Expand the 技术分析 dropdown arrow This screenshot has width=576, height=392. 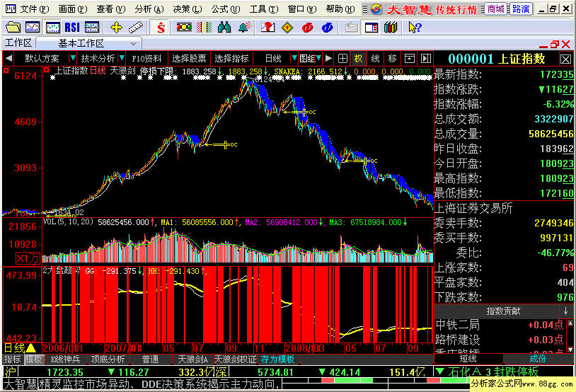coord(122,59)
